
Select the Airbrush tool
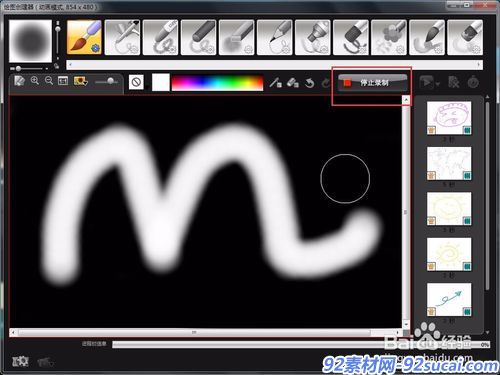pos(122,37)
